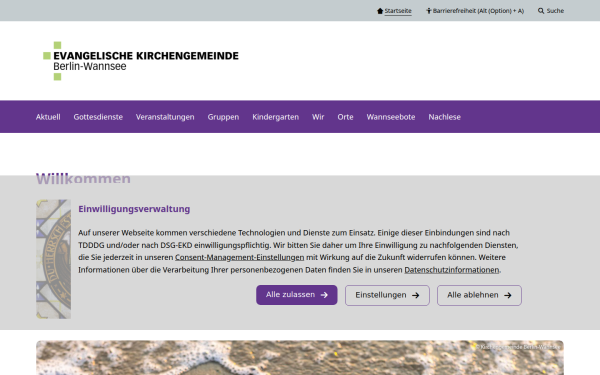Open the Suche search link
The image size is (600, 375).
coord(555,11)
